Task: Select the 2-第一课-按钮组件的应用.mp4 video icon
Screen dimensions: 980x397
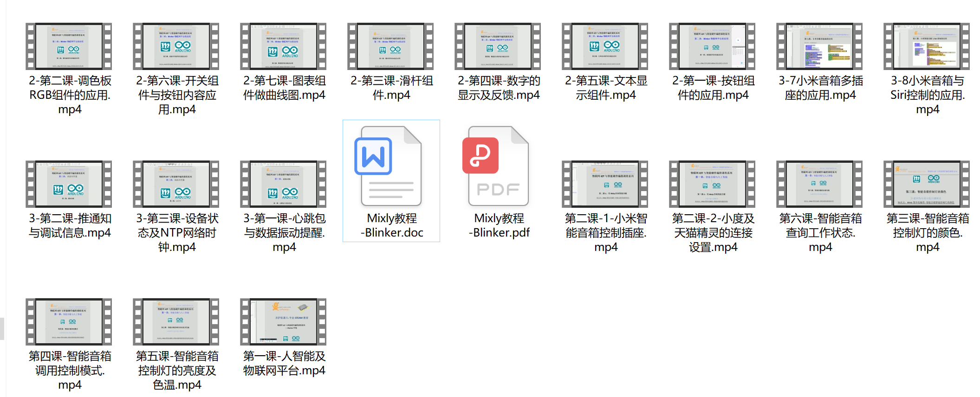Action: point(712,46)
